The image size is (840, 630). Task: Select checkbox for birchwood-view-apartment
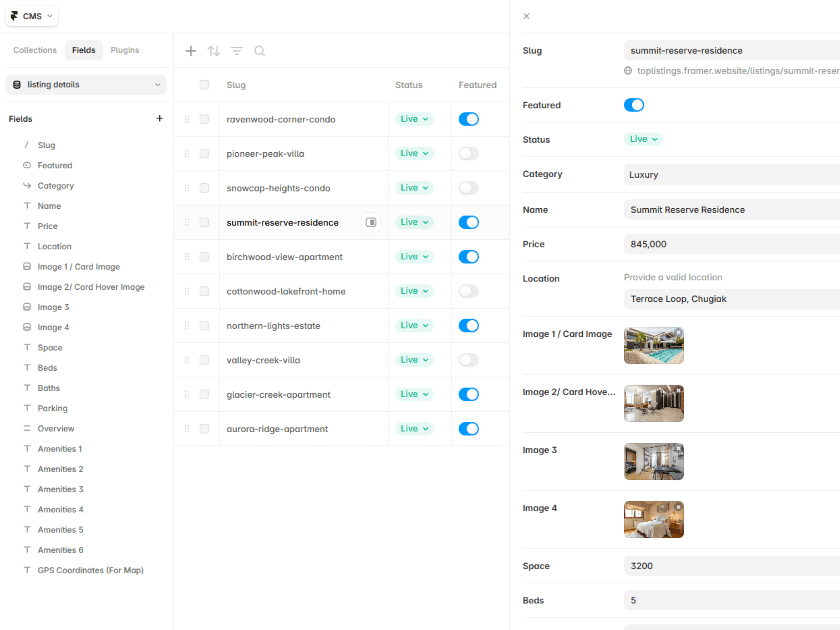(204, 257)
